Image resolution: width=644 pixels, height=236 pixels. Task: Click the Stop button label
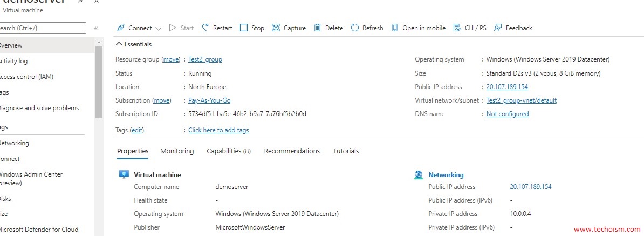258,28
